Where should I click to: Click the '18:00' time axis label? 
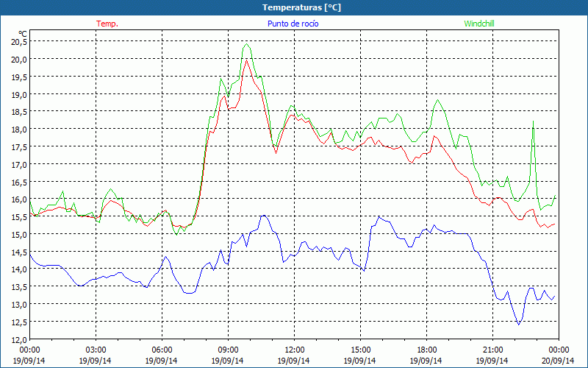click(427, 350)
